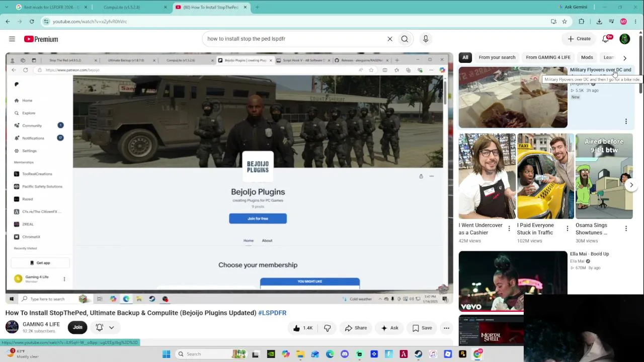The width and height of the screenshot is (644, 362).
Task: Show more filter chips with the arrow
Action: pyautogui.click(x=625, y=58)
